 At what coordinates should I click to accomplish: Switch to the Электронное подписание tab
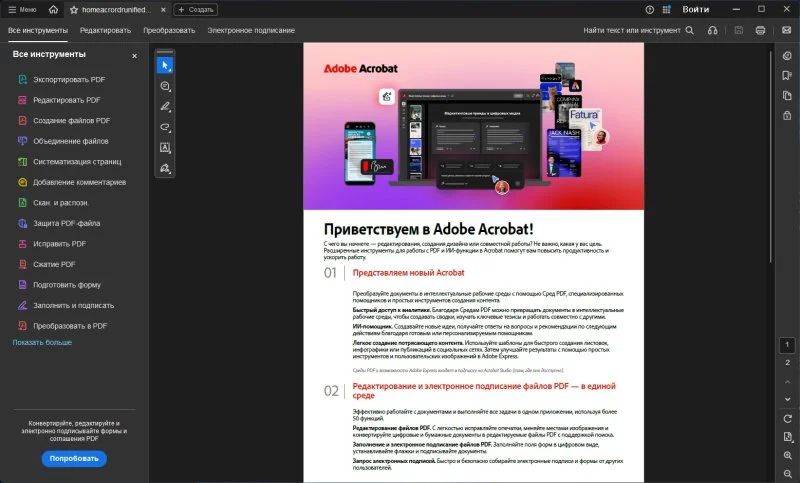tap(251, 31)
